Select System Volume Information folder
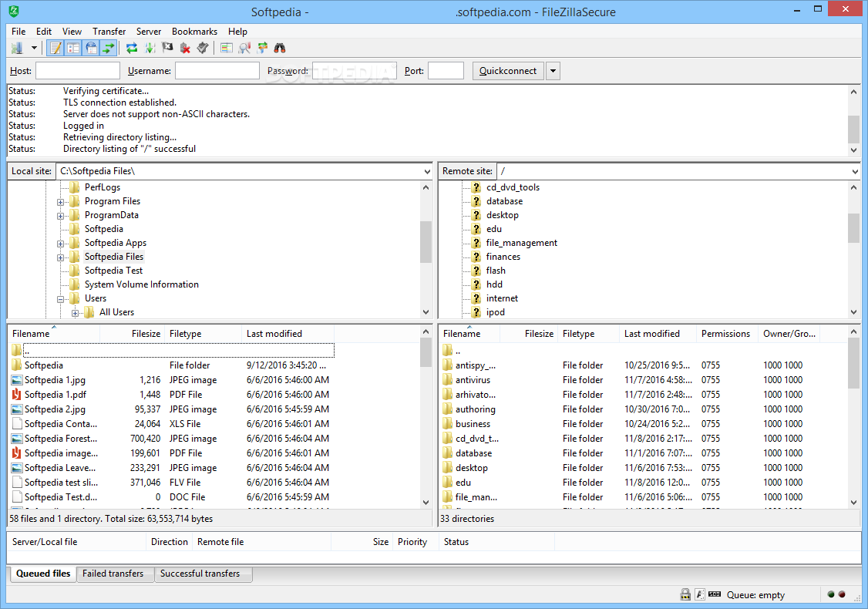Image resolution: width=868 pixels, height=609 pixels. click(141, 284)
